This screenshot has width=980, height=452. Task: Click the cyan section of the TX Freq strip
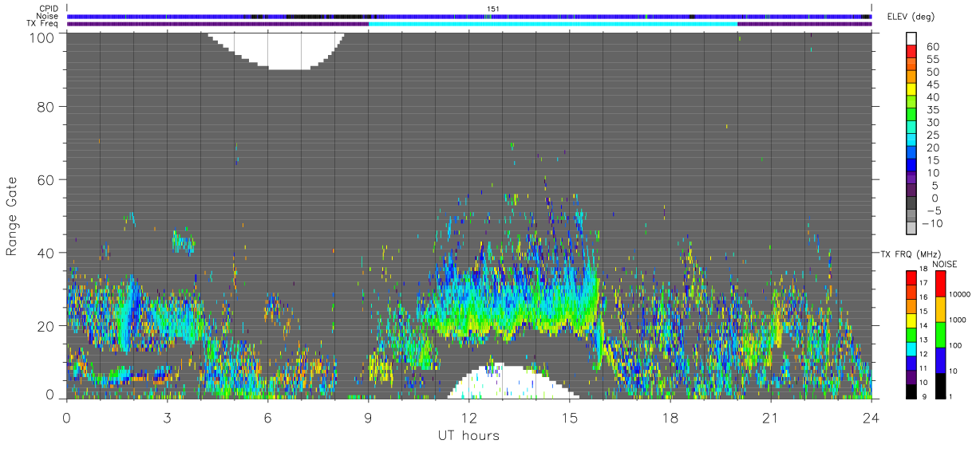pos(553,24)
